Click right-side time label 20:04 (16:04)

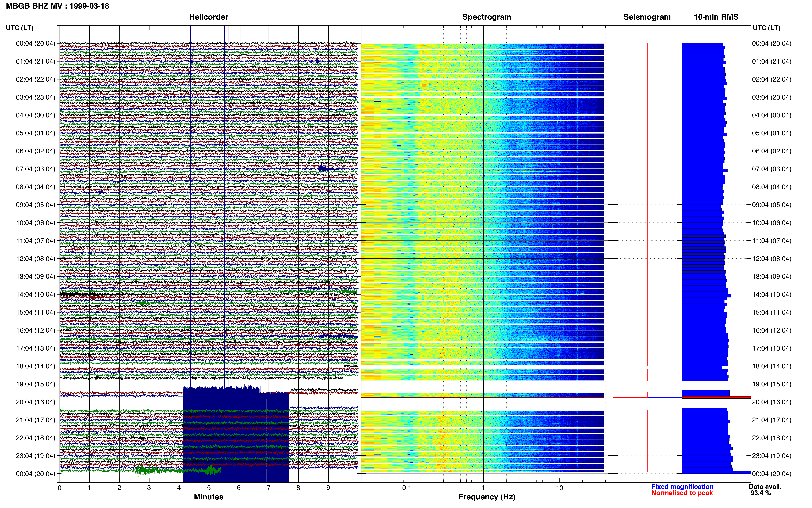772,402
